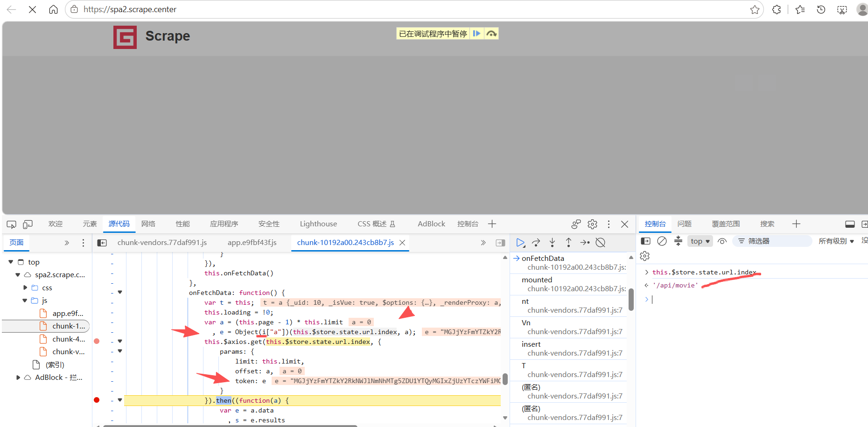Screen dimensions: 868x427
Task: Toggle the debugger sidebar
Action: [x=500, y=243]
